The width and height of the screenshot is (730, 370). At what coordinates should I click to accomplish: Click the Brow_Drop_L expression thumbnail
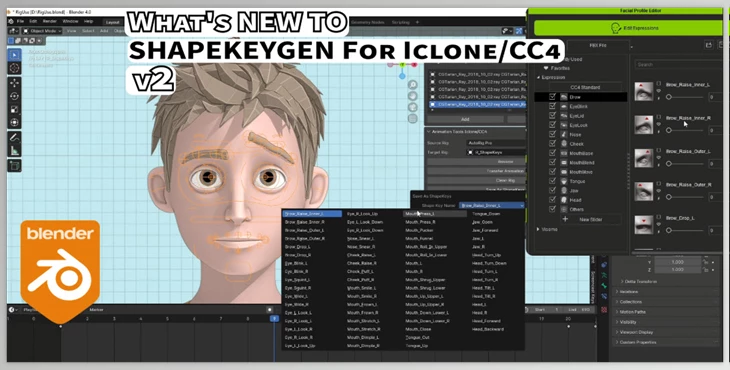point(644,225)
